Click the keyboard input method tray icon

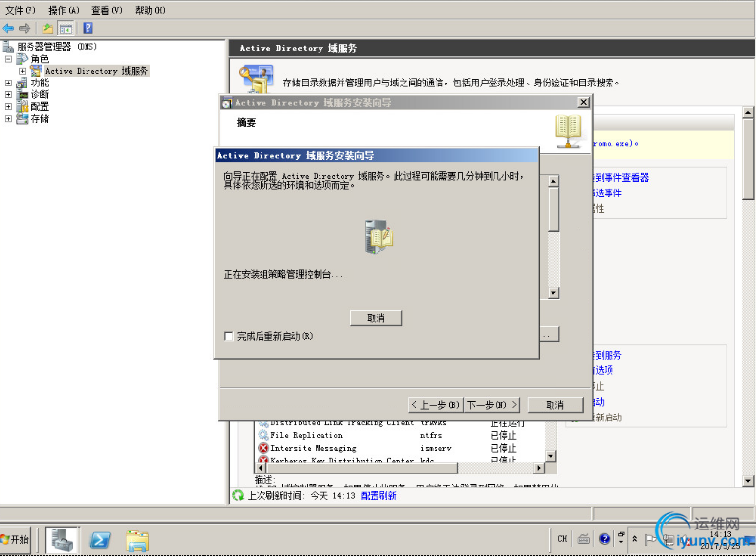pos(583,539)
